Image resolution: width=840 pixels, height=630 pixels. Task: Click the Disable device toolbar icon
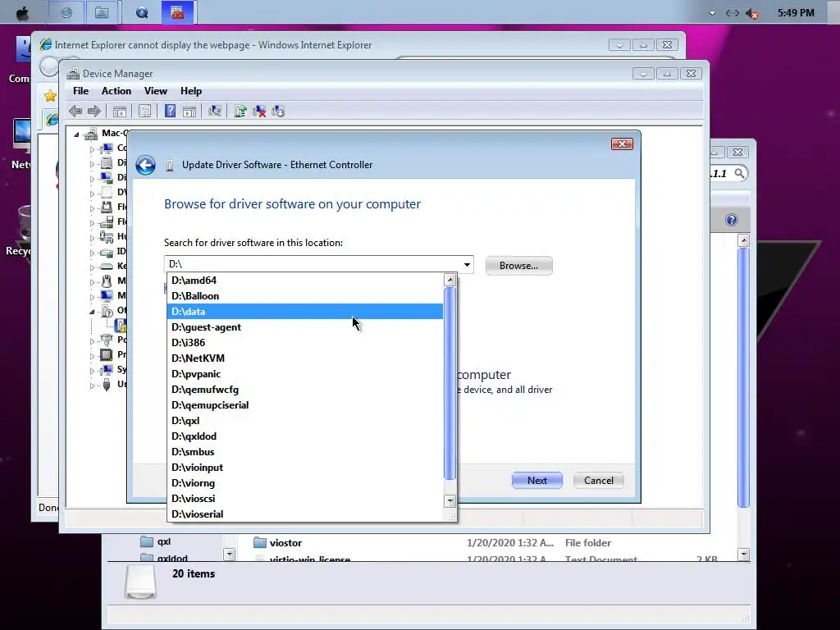(278, 112)
